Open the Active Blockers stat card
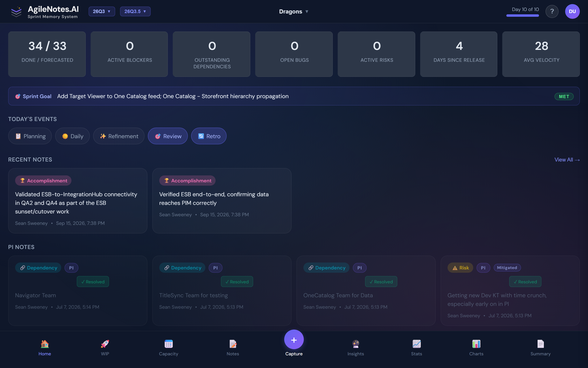The image size is (588, 368). (x=129, y=54)
